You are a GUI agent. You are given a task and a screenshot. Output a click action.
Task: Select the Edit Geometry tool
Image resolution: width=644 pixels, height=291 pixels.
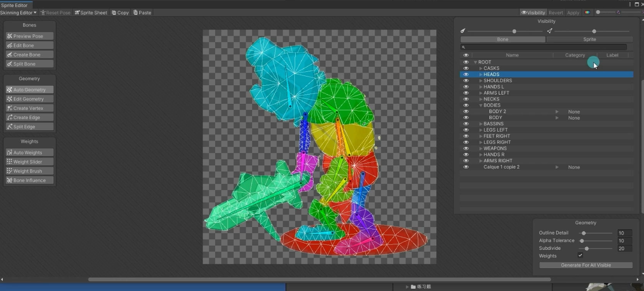click(x=30, y=99)
